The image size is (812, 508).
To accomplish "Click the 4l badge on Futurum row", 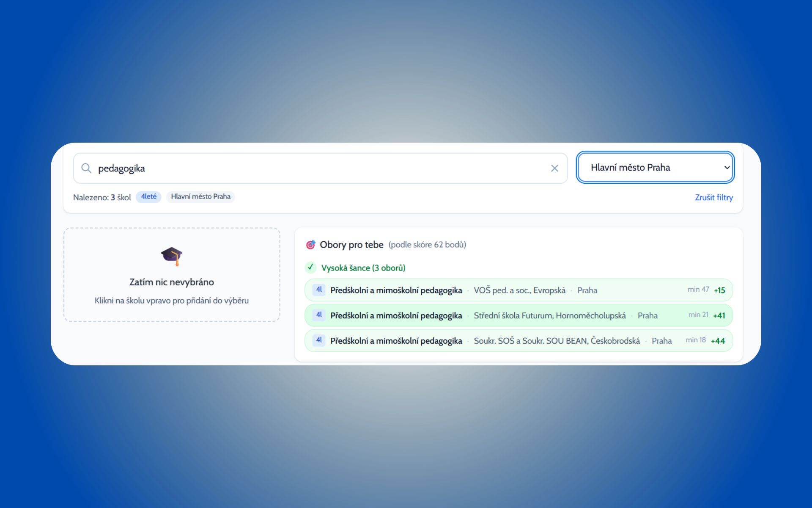I will click(319, 315).
